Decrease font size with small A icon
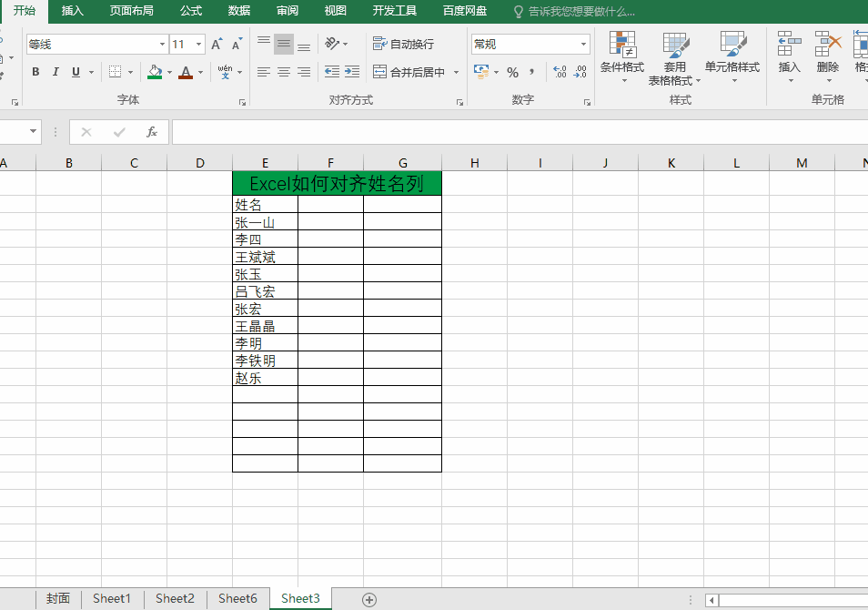This screenshot has width=868, height=610. 237,45
